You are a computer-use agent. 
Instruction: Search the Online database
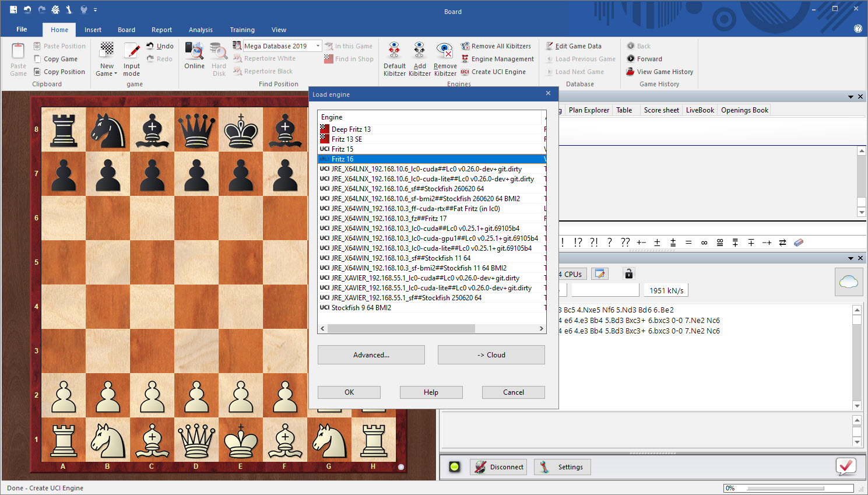(194, 56)
